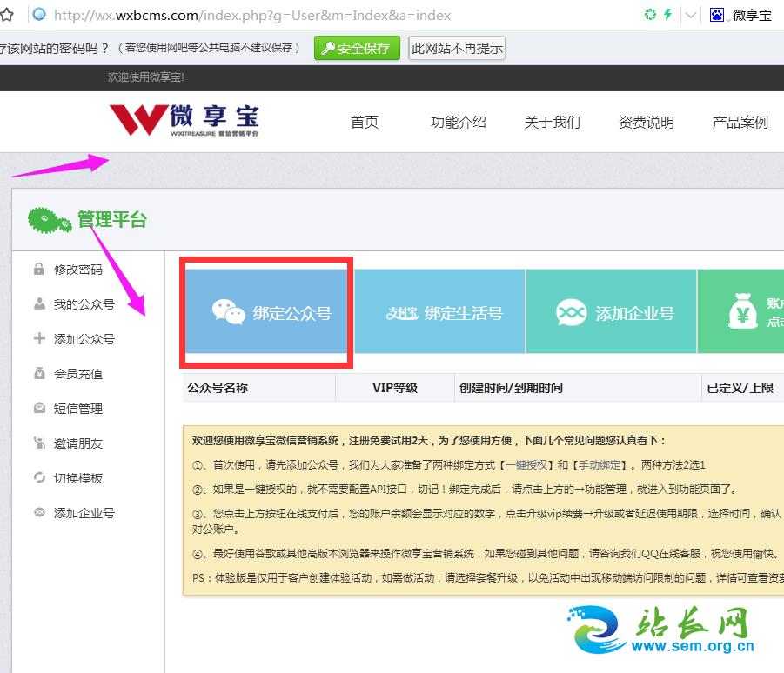This screenshot has width=784, height=673.
Task: Select 邀请朋友 in the sidebar
Action: [78, 443]
